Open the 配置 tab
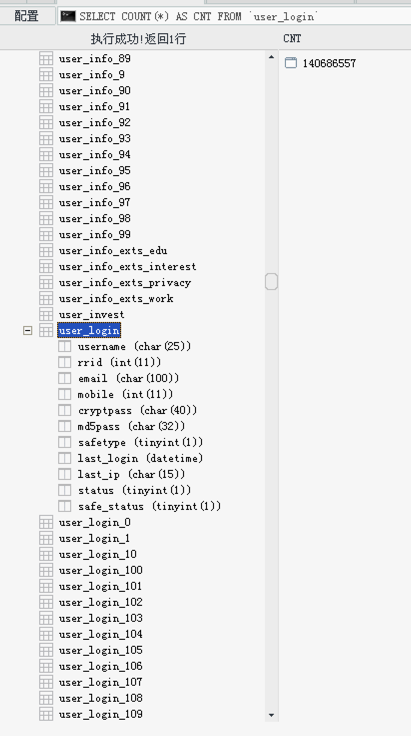Viewport: 411px width, 736px height. click(27, 16)
